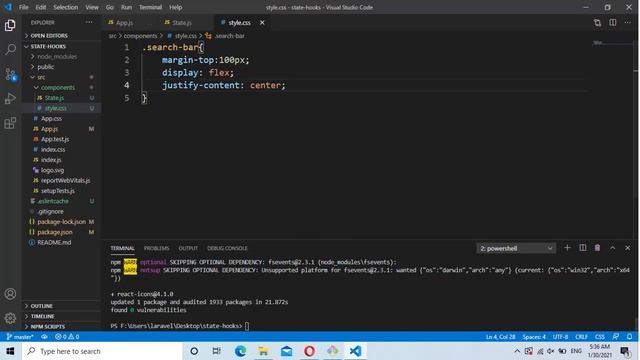Split the terminal panel
The height and width of the screenshot is (360, 640).
click(582, 248)
